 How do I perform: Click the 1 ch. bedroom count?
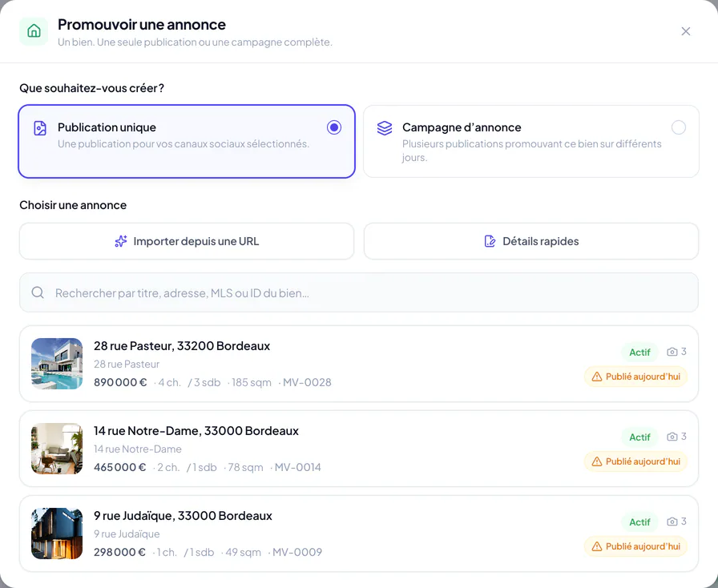(167, 552)
